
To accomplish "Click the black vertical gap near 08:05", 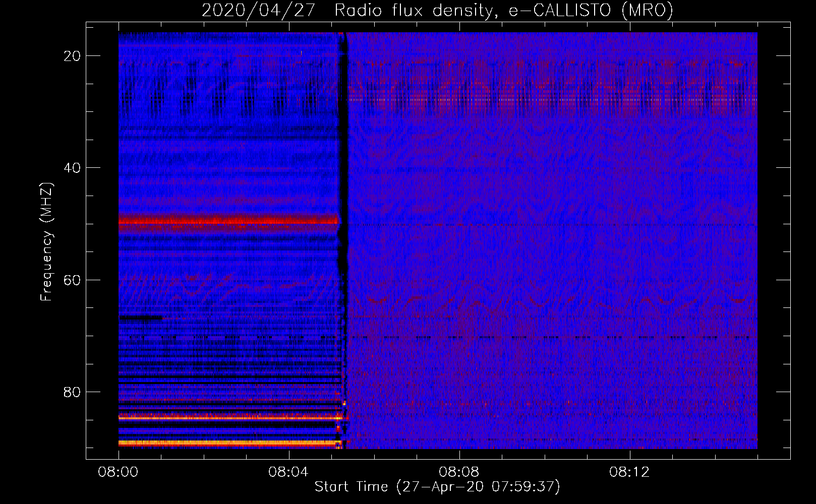I will click(x=343, y=240).
